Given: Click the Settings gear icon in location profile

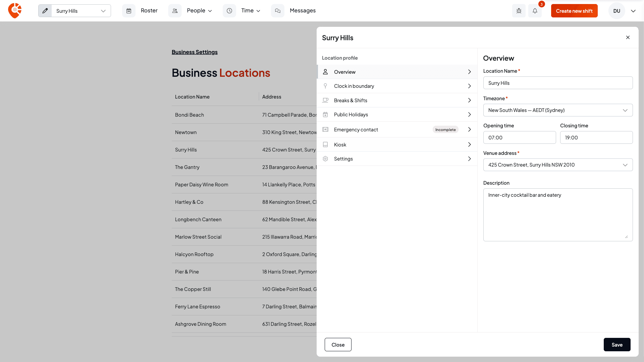Looking at the screenshot, I should click(325, 159).
